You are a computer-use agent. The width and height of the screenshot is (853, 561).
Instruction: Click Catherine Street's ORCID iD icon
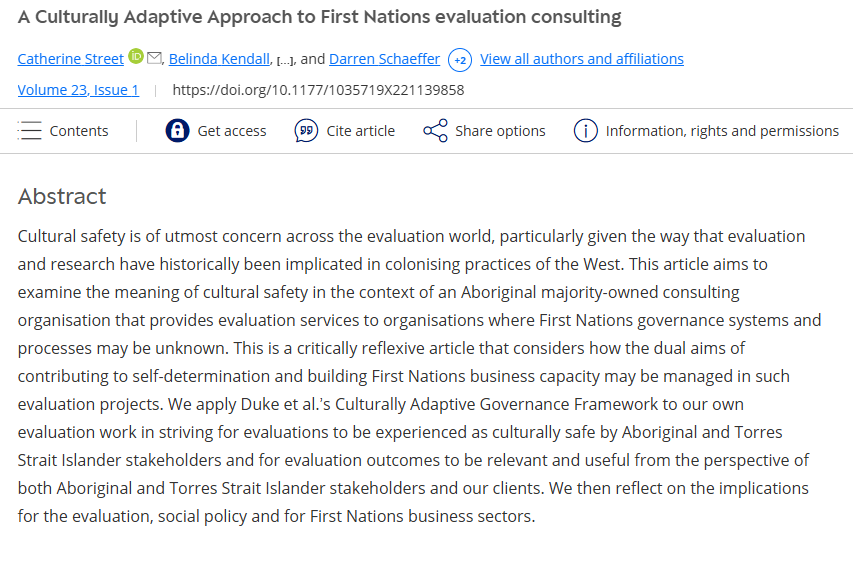136,58
